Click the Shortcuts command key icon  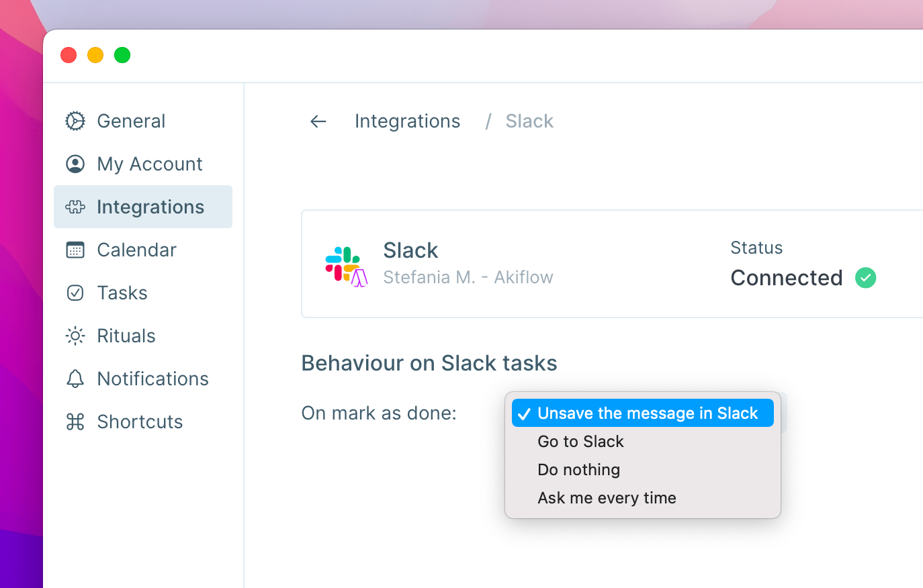tap(75, 422)
